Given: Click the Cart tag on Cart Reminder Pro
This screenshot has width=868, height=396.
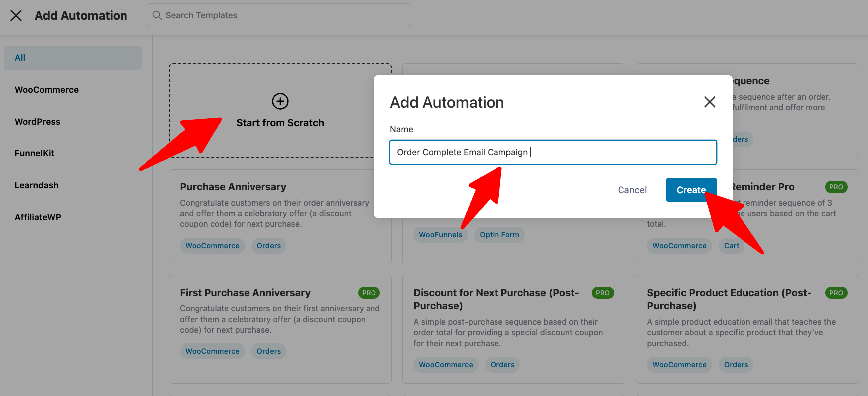Looking at the screenshot, I should point(731,245).
